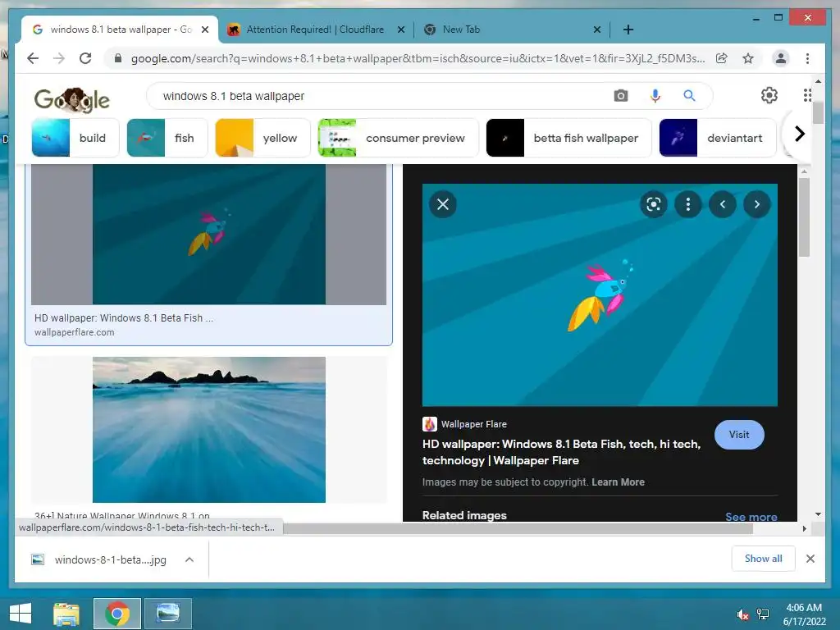This screenshot has height=630, width=840.
Task: Click the preview panel scrollbar thumb
Action: [804, 217]
